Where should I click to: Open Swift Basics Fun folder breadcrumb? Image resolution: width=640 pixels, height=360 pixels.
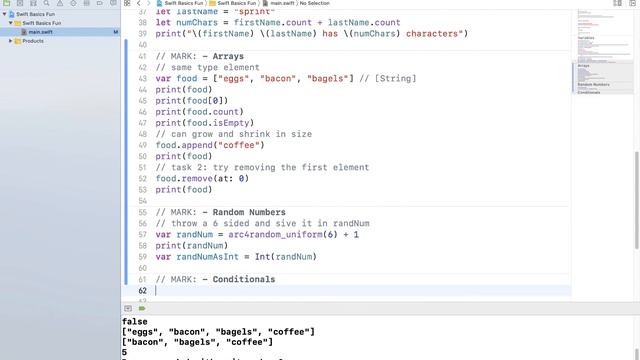pyautogui.click(x=233, y=3)
